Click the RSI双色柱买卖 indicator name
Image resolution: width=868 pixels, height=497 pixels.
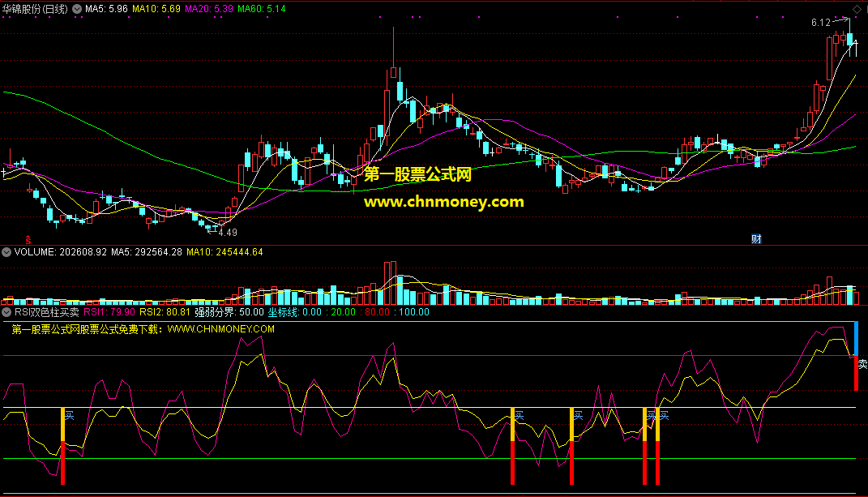47,312
